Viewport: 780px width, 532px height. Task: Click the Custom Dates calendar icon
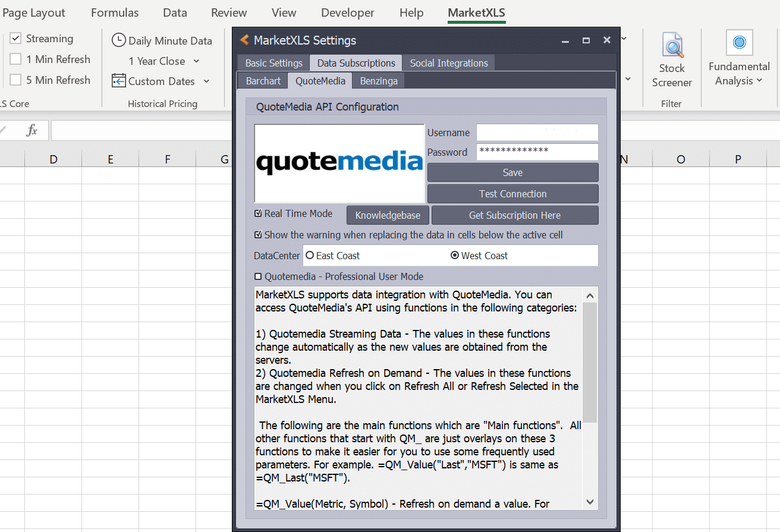point(119,81)
